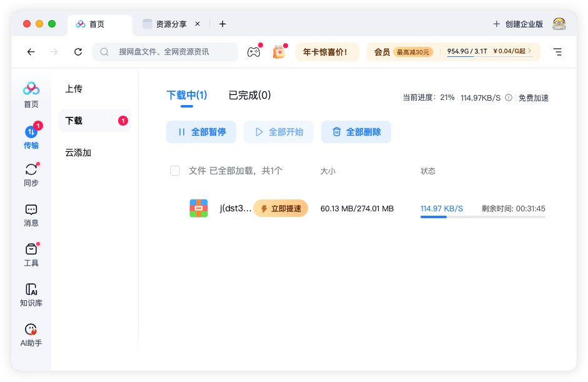
Task: Select the 下载中(1) tab
Action: (187, 95)
